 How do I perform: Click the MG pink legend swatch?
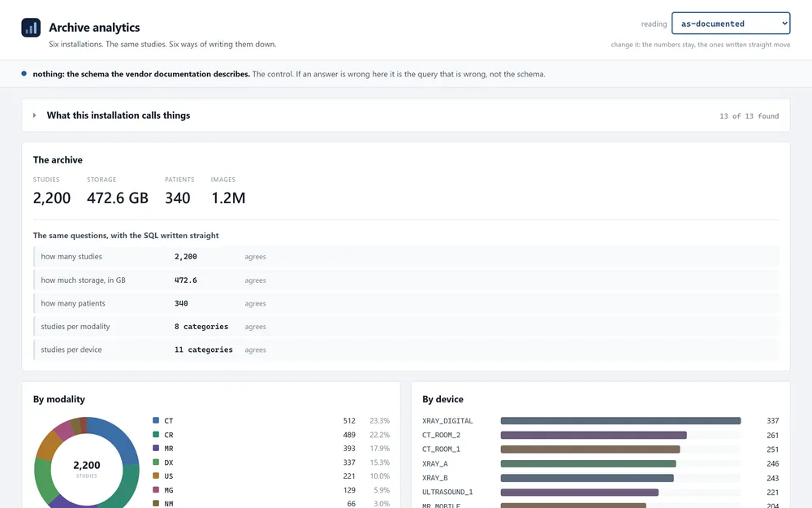pos(156,489)
